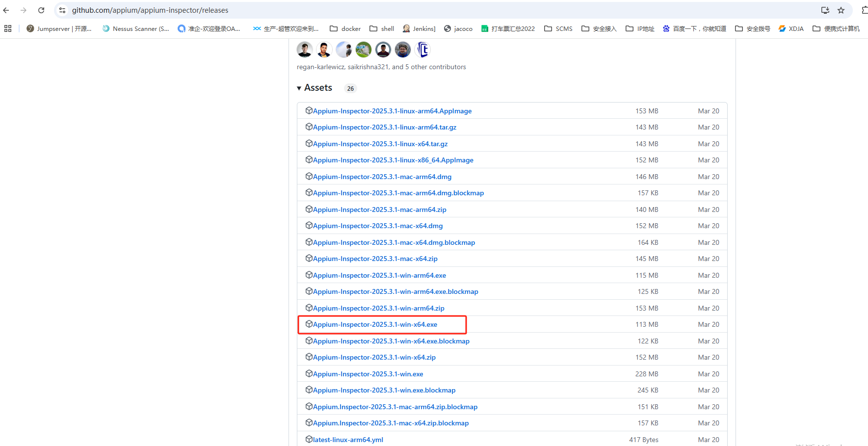Open the apps grid in bookmarks bar

[x=8, y=28]
